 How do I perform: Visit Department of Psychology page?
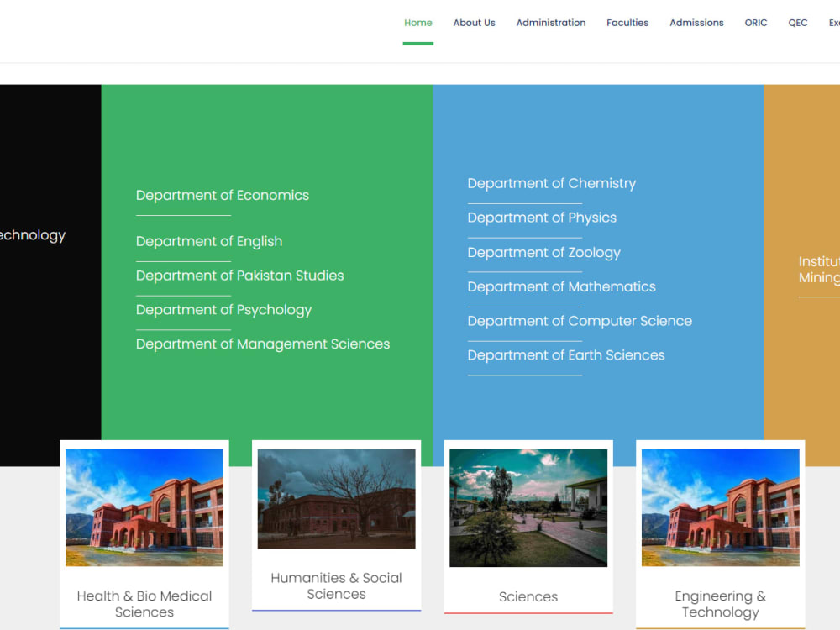(223, 310)
